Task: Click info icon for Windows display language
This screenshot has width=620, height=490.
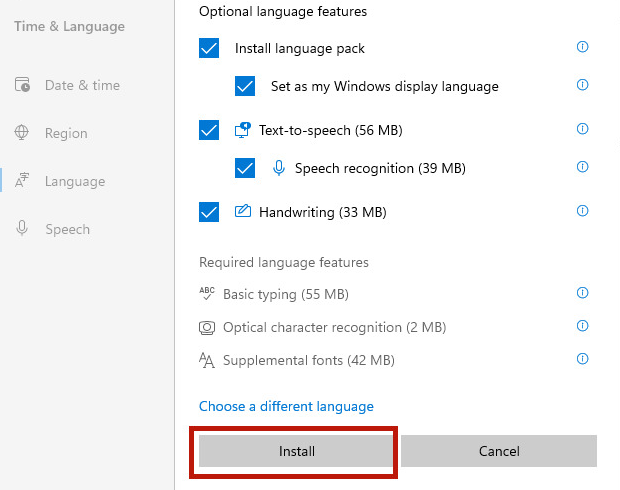Action: [582, 85]
